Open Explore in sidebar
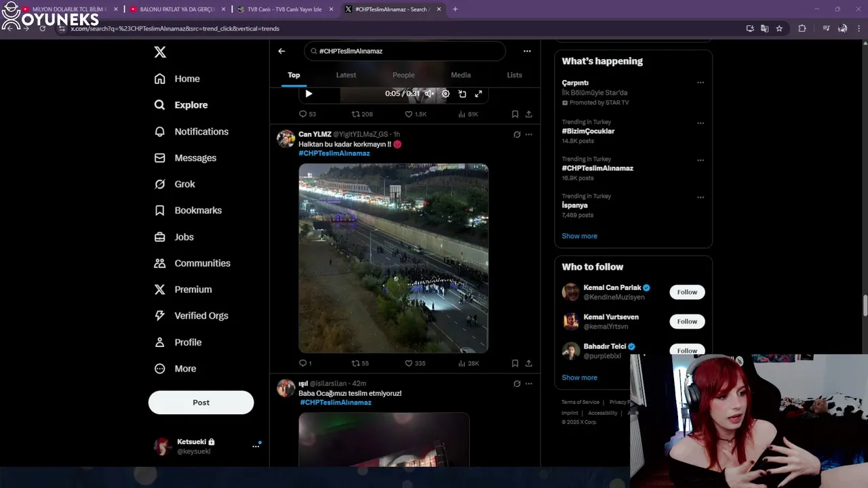 point(181,105)
